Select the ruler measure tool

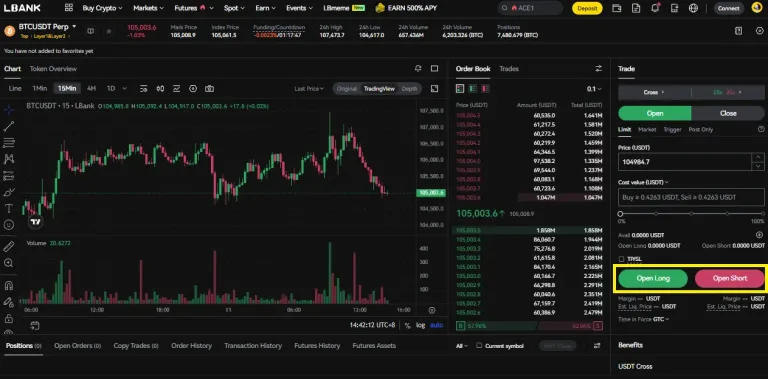(x=8, y=246)
